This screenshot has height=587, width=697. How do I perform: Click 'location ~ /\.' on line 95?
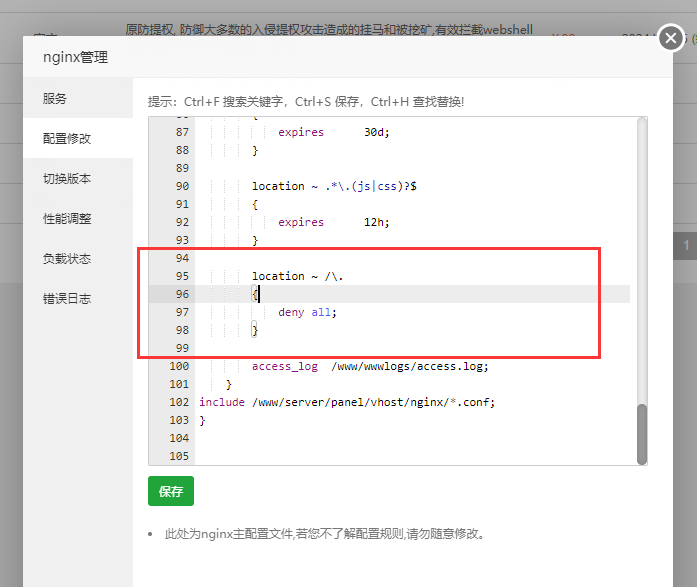click(x=297, y=276)
